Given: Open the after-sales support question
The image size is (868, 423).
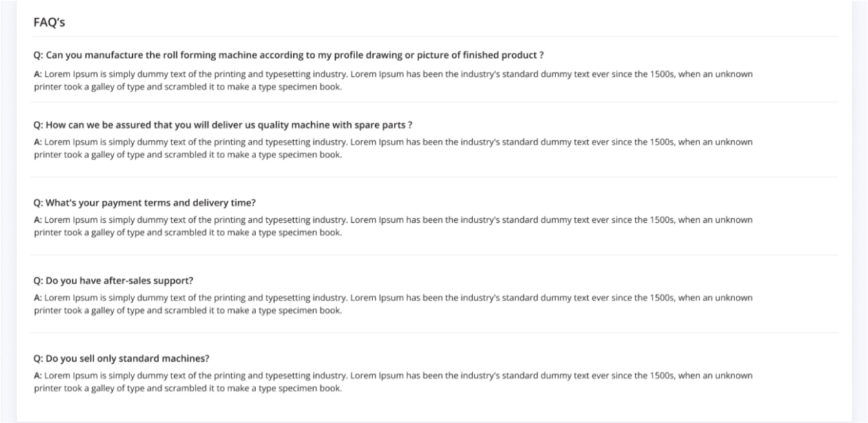Looking at the screenshot, I should click(x=114, y=281).
